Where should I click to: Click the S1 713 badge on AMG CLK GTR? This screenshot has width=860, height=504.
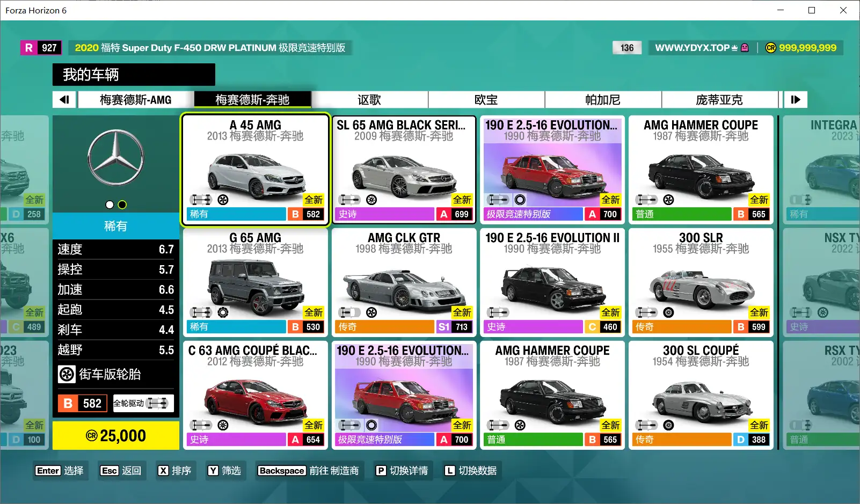[453, 327]
